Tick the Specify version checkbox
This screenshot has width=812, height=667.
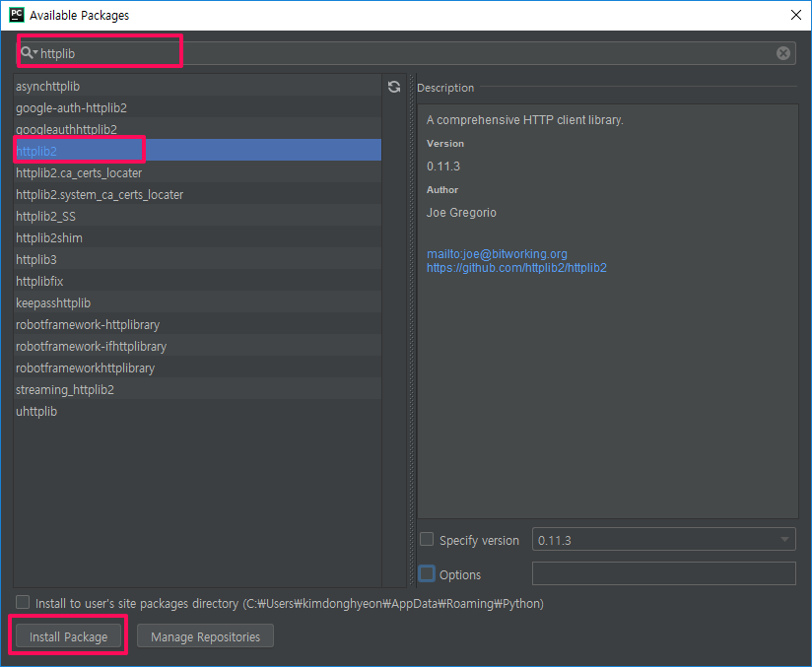pos(427,539)
